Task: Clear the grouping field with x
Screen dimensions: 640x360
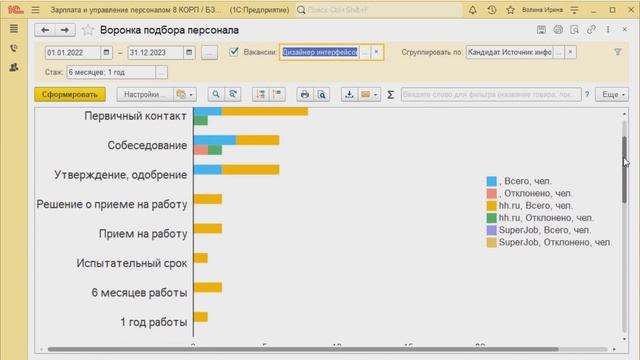Action: 570,52
